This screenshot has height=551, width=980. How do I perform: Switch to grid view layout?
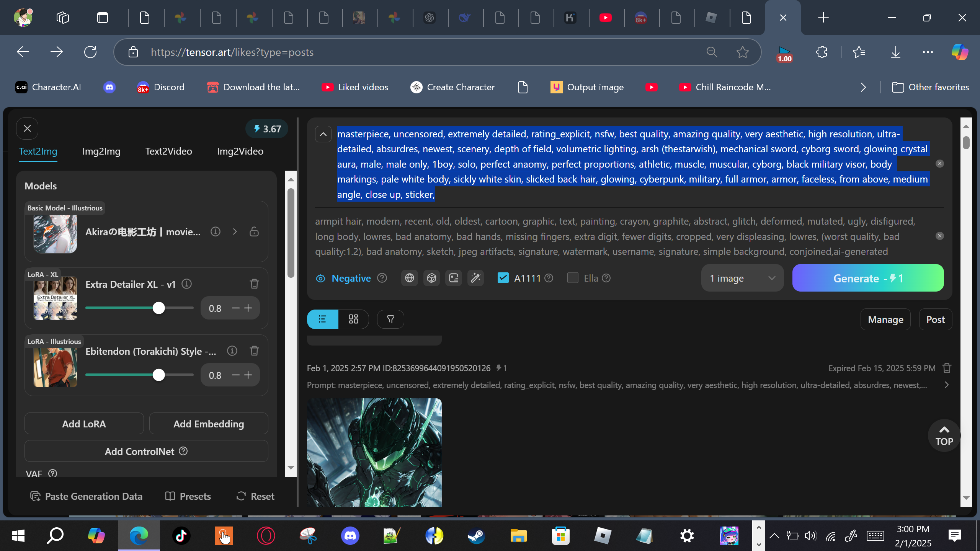pyautogui.click(x=353, y=319)
